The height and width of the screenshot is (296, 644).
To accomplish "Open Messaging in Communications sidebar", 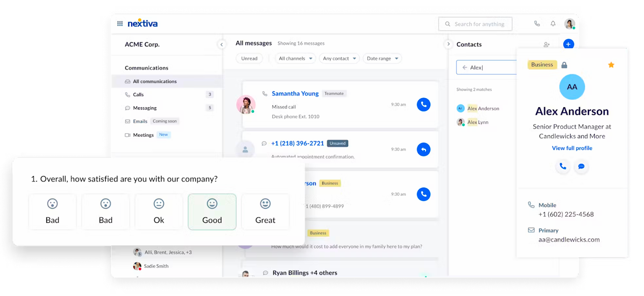I will [145, 108].
